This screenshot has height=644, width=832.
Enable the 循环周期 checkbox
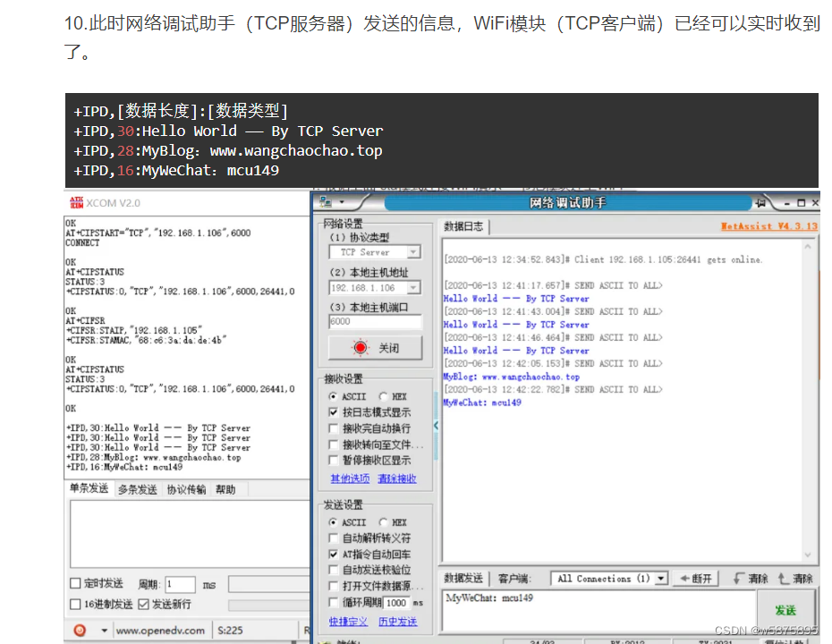(x=333, y=602)
